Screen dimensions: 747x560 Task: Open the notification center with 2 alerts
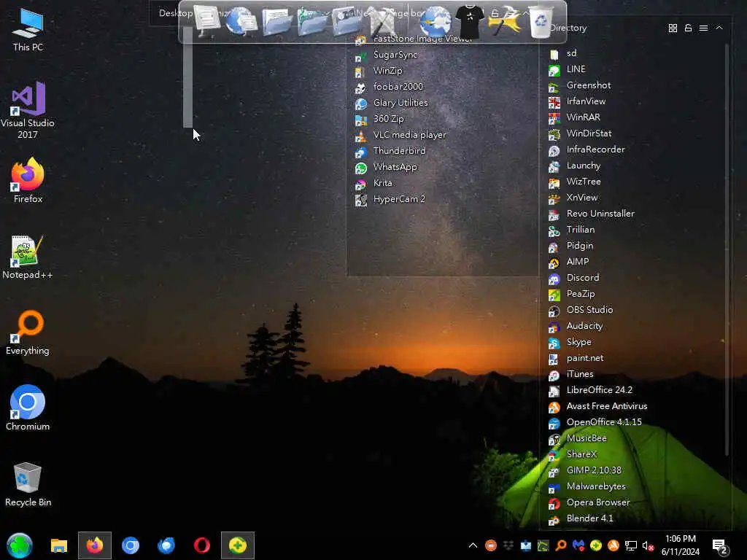click(719, 546)
